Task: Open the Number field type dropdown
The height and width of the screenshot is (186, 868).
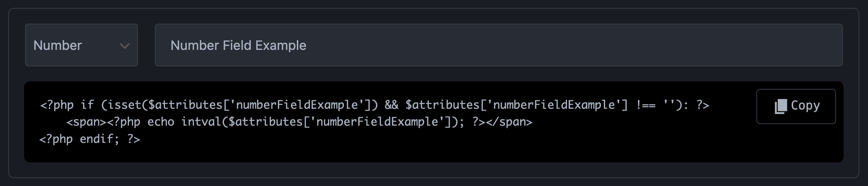Action: (82, 45)
